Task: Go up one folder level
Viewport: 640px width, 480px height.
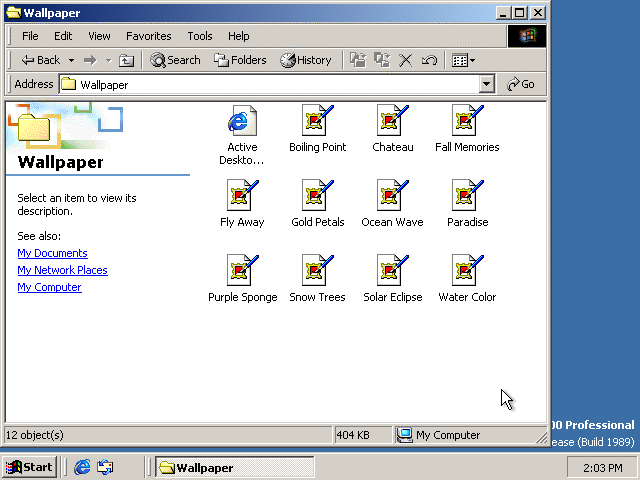Action: pyautogui.click(x=126, y=60)
